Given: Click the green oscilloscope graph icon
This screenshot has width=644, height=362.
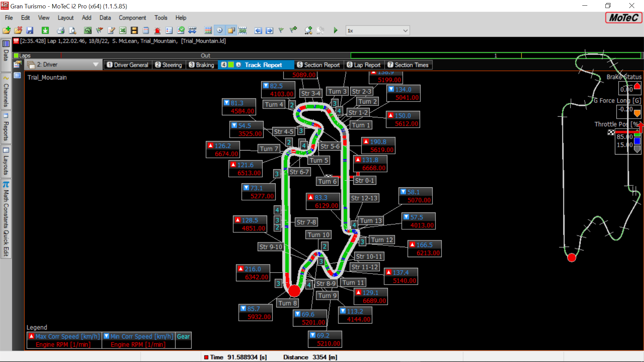Looking at the screenshot, I should pyautogui.click(x=88, y=31).
